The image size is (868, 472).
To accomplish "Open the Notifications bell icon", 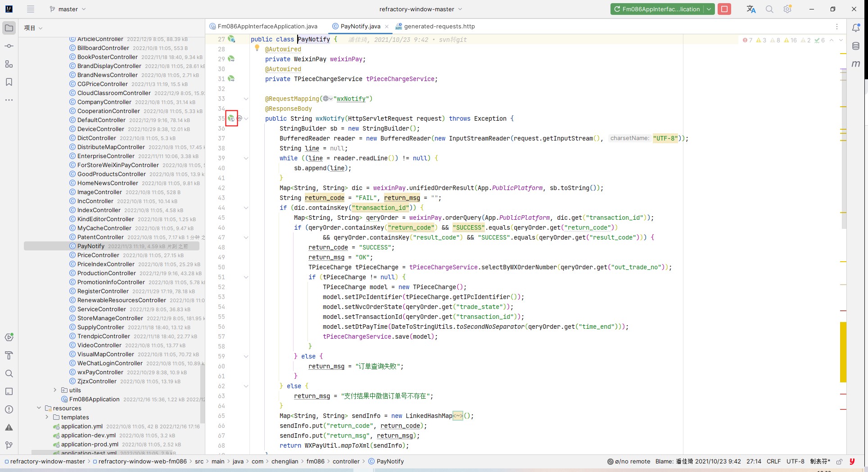I will click(x=856, y=28).
